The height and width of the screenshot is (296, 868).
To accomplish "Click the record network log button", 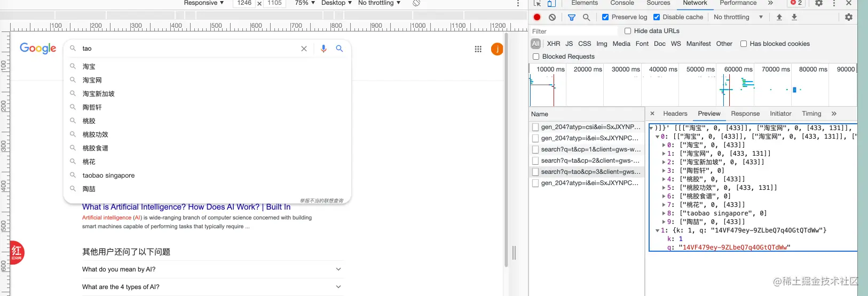I will click(537, 17).
